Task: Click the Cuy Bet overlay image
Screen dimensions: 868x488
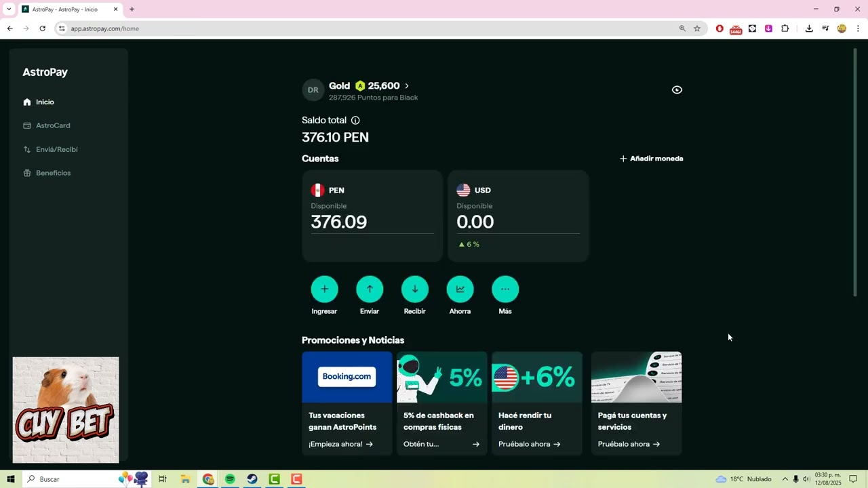Action: pyautogui.click(x=66, y=410)
